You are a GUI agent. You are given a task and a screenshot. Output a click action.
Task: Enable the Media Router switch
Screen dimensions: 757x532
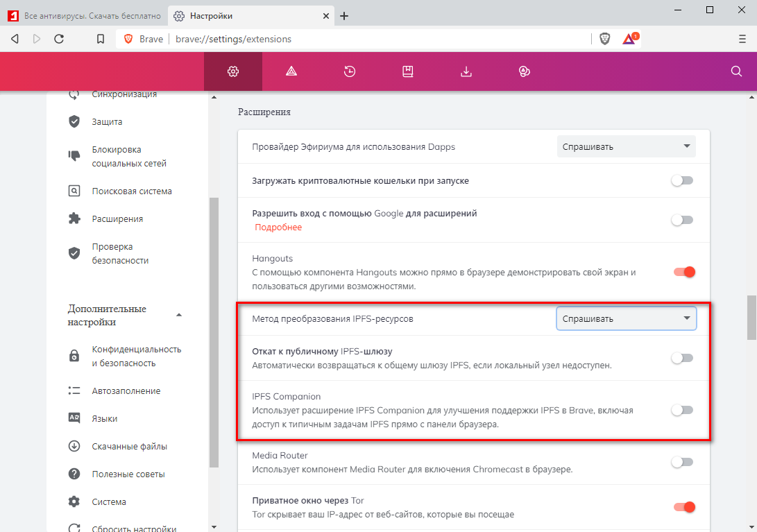[x=682, y=462]
